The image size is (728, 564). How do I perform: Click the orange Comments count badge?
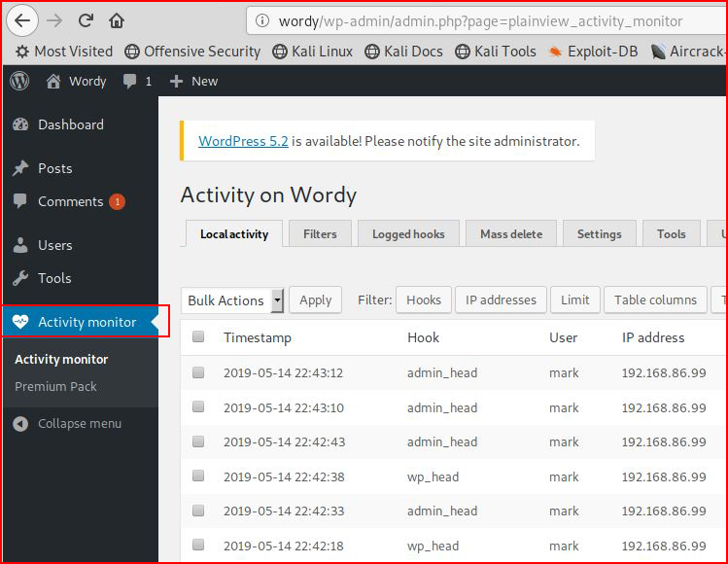click(117, 201)
